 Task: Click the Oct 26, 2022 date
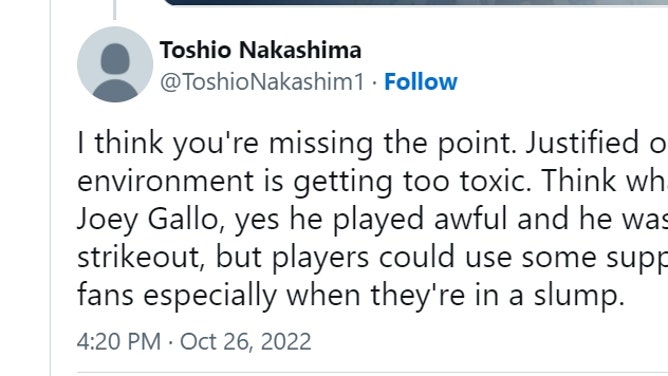[x=245, y=342]
